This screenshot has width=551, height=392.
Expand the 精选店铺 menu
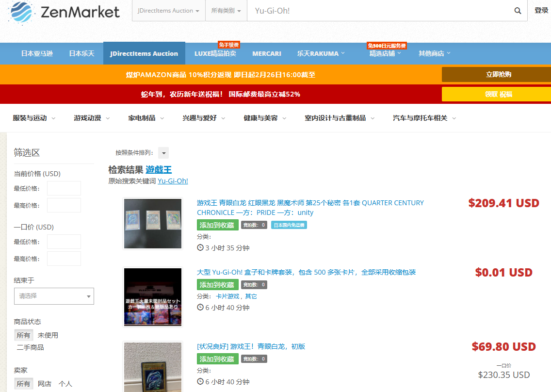385,53
